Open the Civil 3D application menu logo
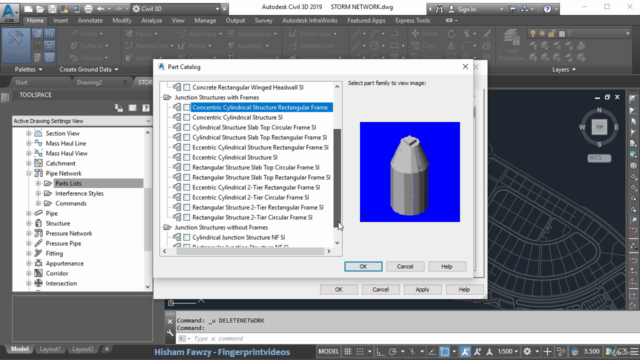Viewport: 640px width, 360px height. coord(9,12)
